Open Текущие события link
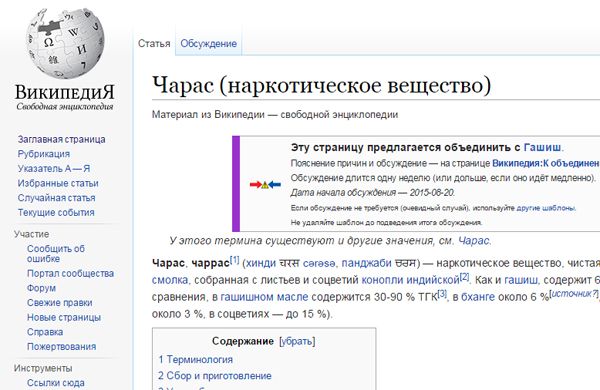This screenshot has height=390, width=600. click(56, 212)
